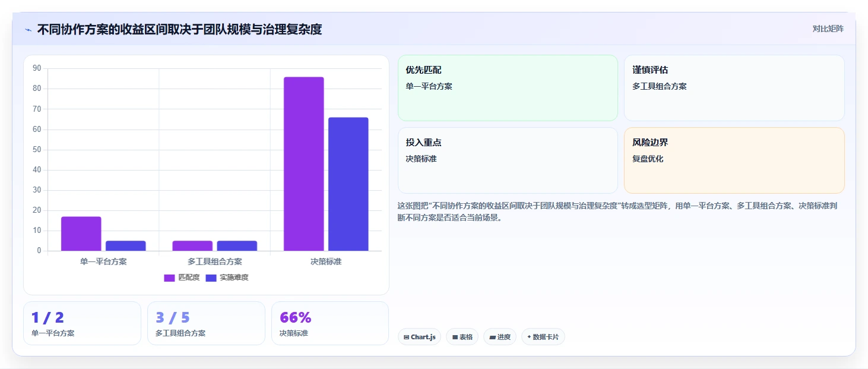This screenshot has height=369, width=868.
Task: Click the blue 实施难度 bar for 多工具组合方案
Action: point(237,246)
